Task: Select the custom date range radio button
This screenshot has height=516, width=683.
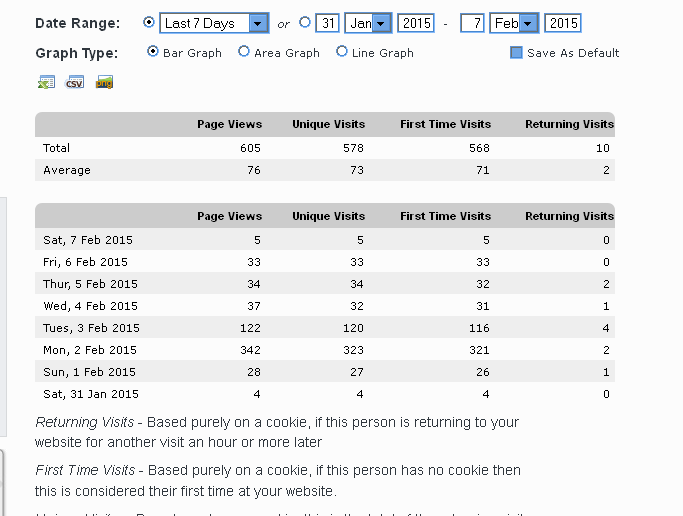Action: (305, 22)
